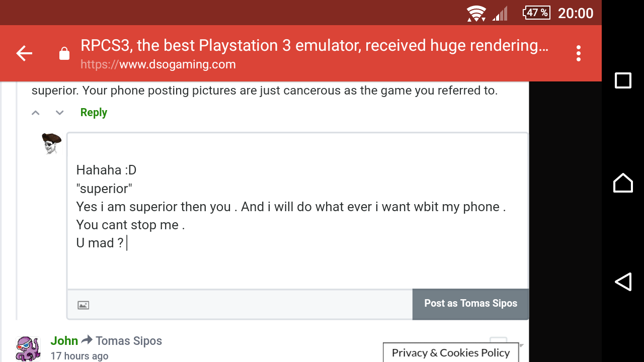644x362 pixels.
Task: Tap the padlock secure-site icon
Action: point(64,54)
